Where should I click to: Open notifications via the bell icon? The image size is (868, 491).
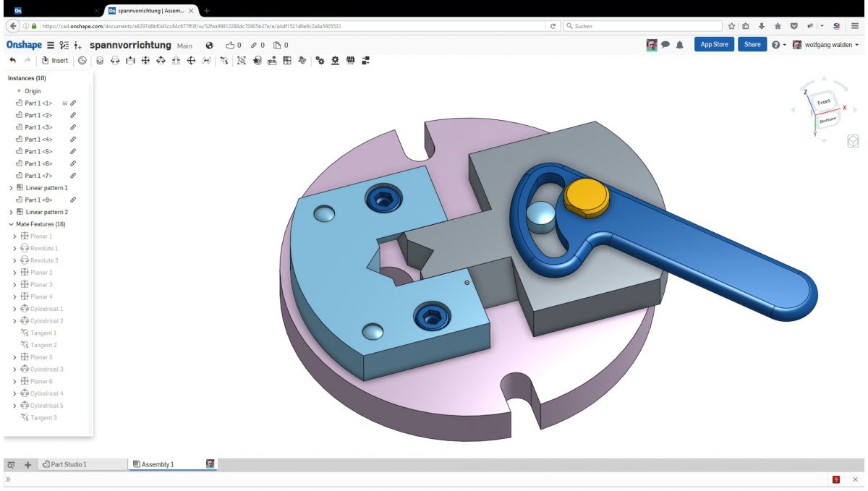(x=679, y=44)
